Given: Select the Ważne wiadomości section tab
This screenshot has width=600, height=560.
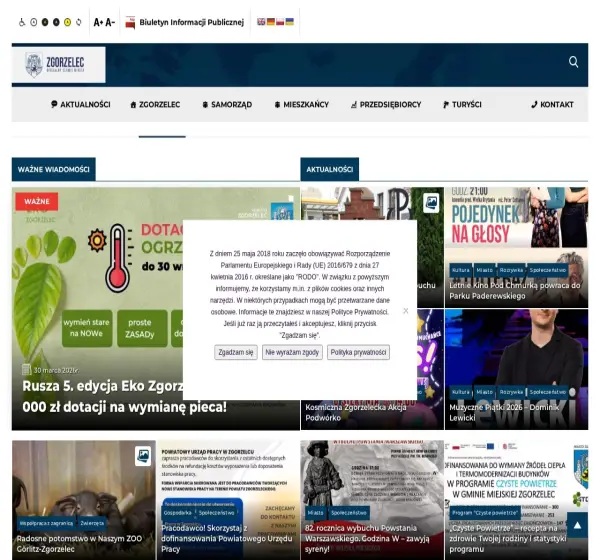Looking at the screenshot, I should tap(54, 169).
